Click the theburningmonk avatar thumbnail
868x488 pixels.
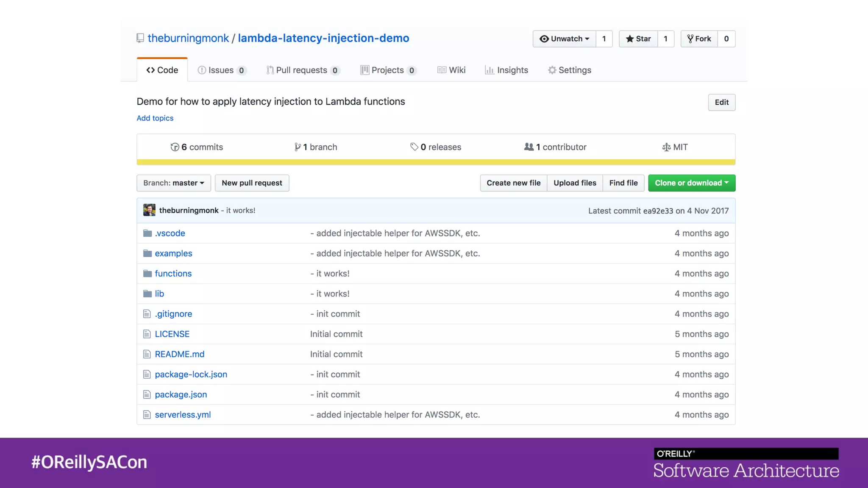click(149, 210)
